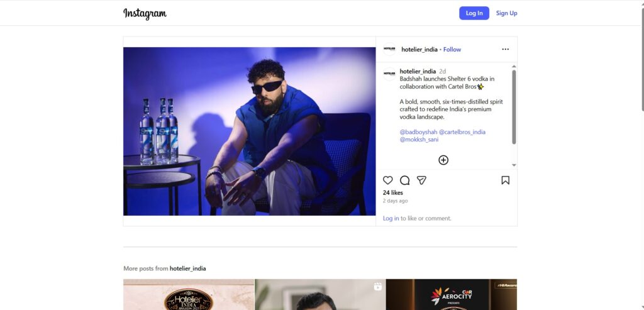Open the Sign Up link
This screenshot has height=310, width=644.
(x=506, y=13)
